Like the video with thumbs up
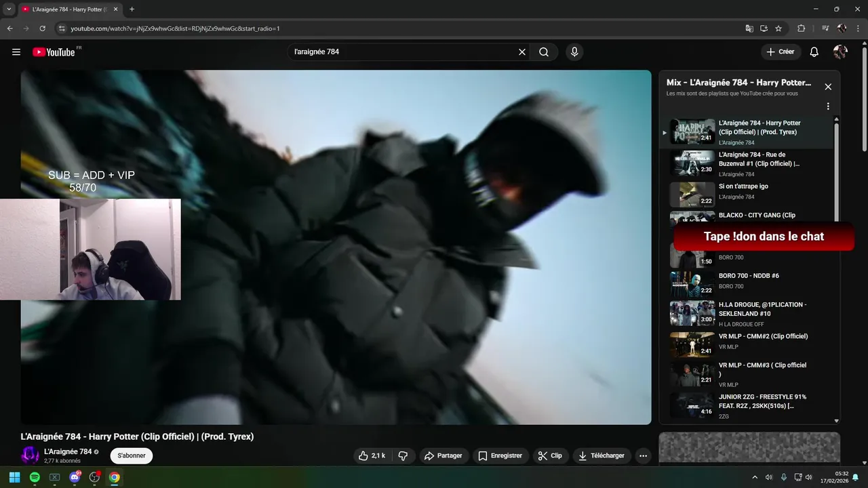 point(372,456)
